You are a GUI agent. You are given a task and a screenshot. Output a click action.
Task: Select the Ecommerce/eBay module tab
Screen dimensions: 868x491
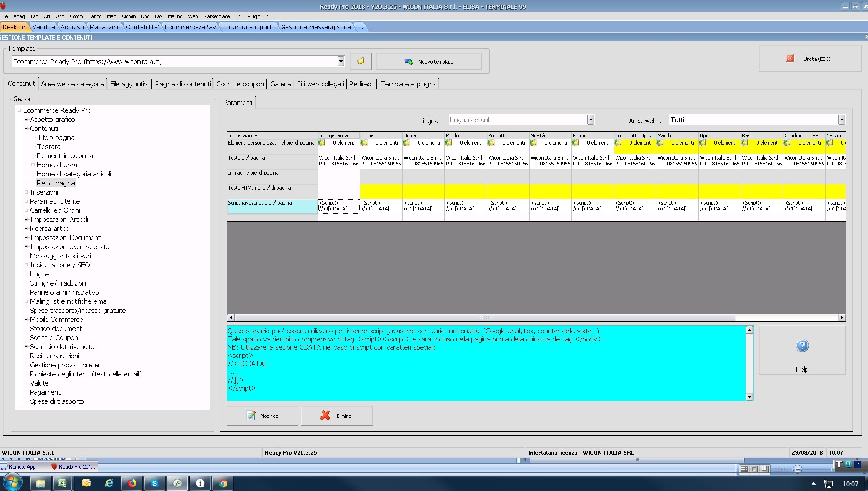[190, 27]
